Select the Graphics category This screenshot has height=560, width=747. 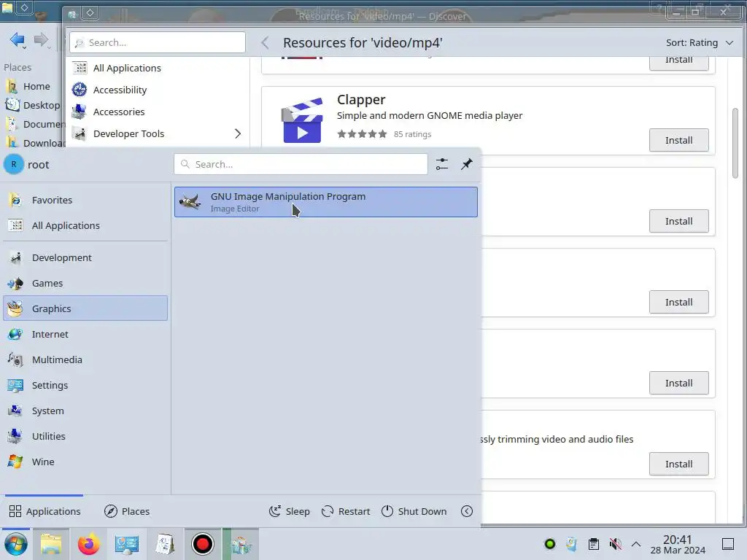(x=85, y=308)
